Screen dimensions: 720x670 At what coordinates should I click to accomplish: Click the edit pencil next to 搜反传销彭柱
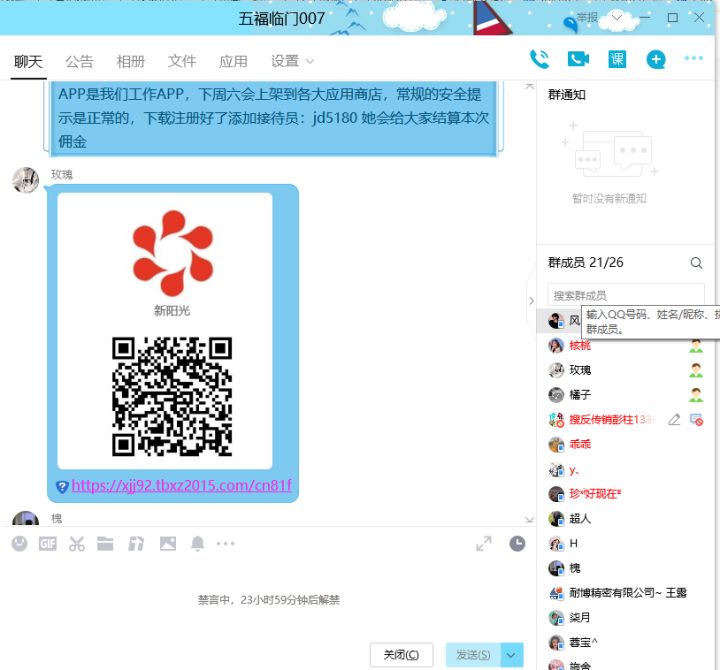(x=674, y=420)
